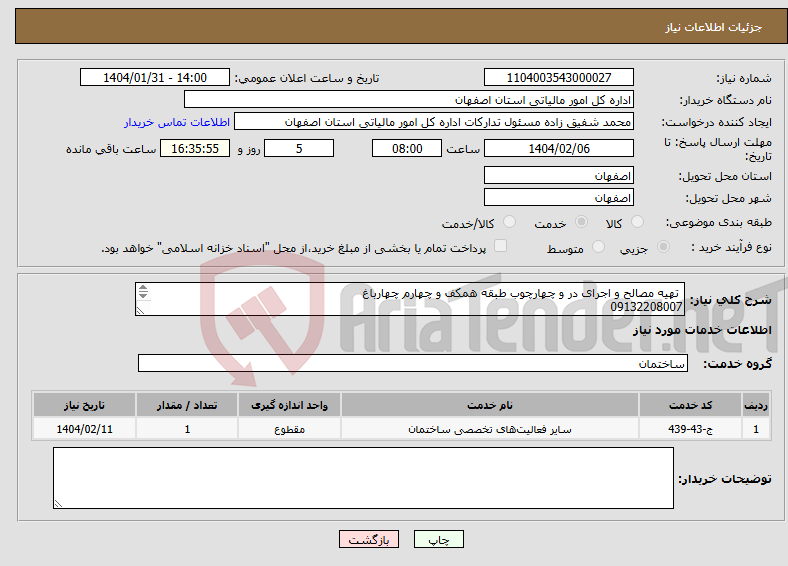Viewport: 788px width, 566px height.
Task: Click the request creator name field
Action: [x=434, y=122]
